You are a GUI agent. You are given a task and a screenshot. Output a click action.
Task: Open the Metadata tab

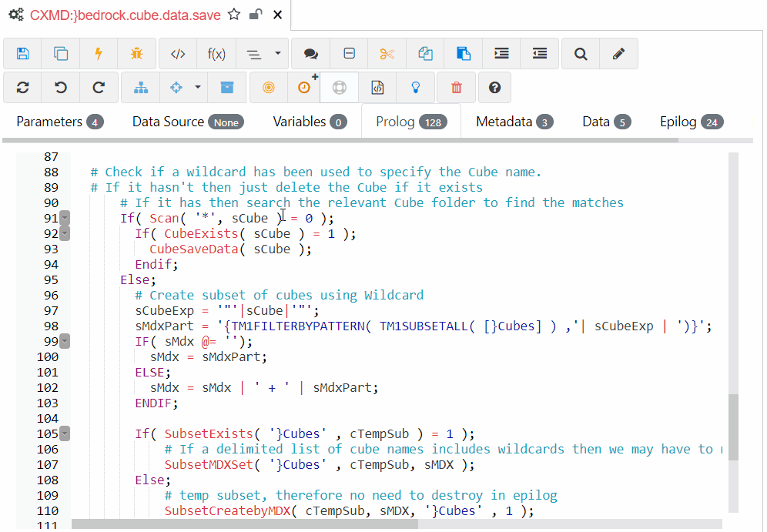click(514, 122)
